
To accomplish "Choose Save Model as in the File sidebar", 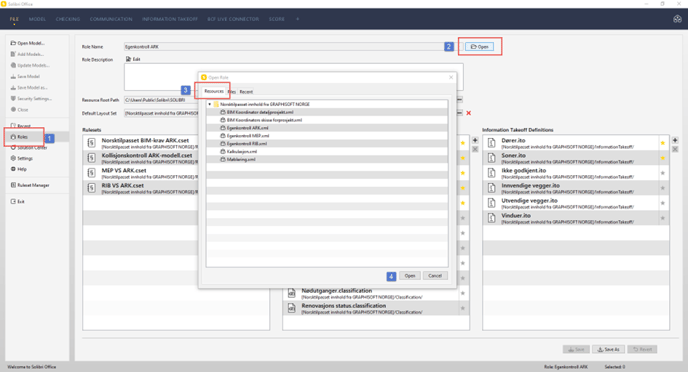I will tap(29, 87).
